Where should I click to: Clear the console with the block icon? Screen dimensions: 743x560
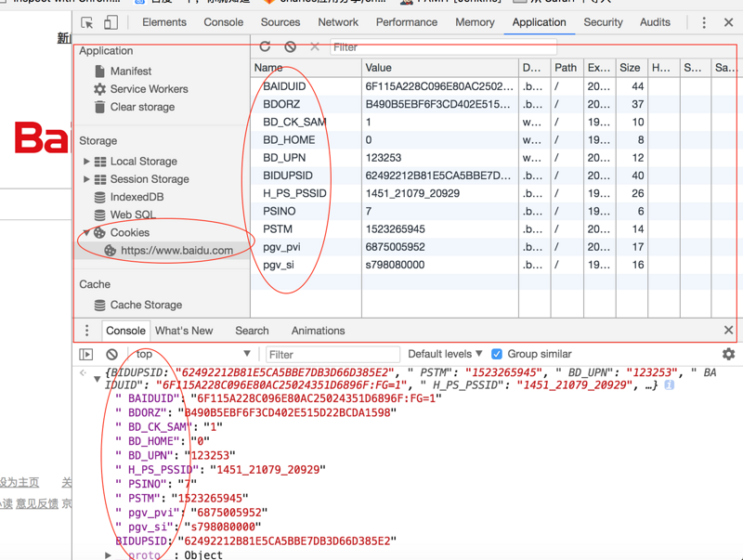[111, 355]
